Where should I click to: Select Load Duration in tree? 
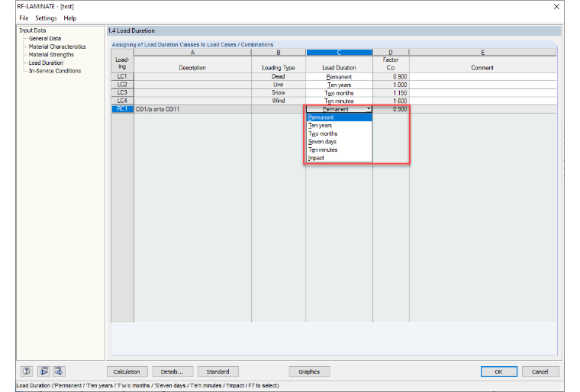click(x=46, y=63)
